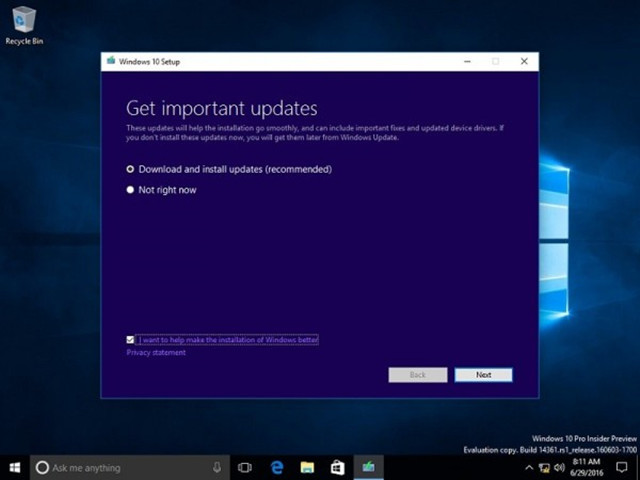Screen dimensions: 640x480
Task: Open File Explorer from the taskbar
Action: [x=307, y=467]
